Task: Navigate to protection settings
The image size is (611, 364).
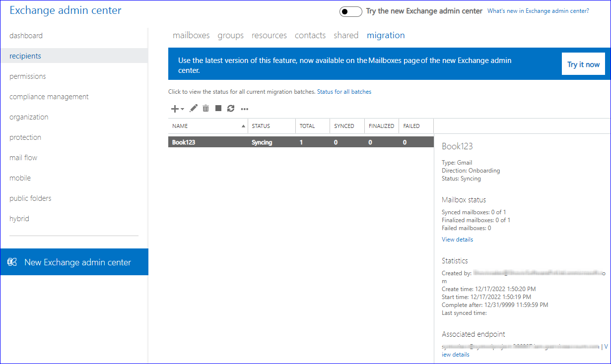Action: [25, 137]
